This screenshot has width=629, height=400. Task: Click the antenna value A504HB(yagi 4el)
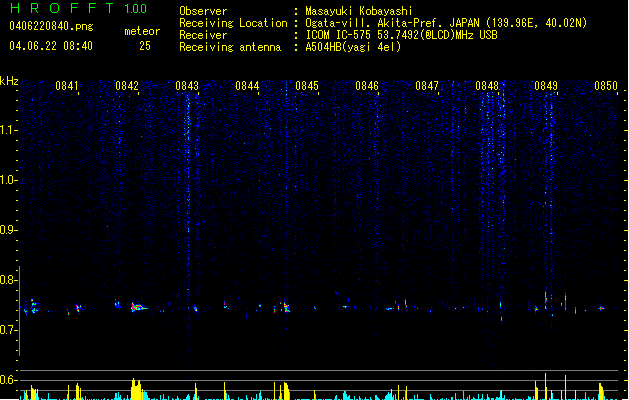(x=353, y=47)
